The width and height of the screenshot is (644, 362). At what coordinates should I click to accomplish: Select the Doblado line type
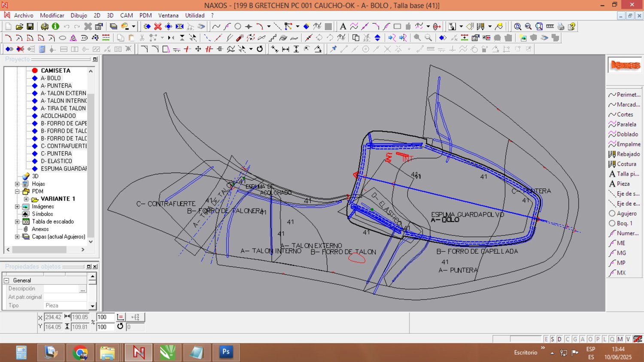tap(623, 134)
